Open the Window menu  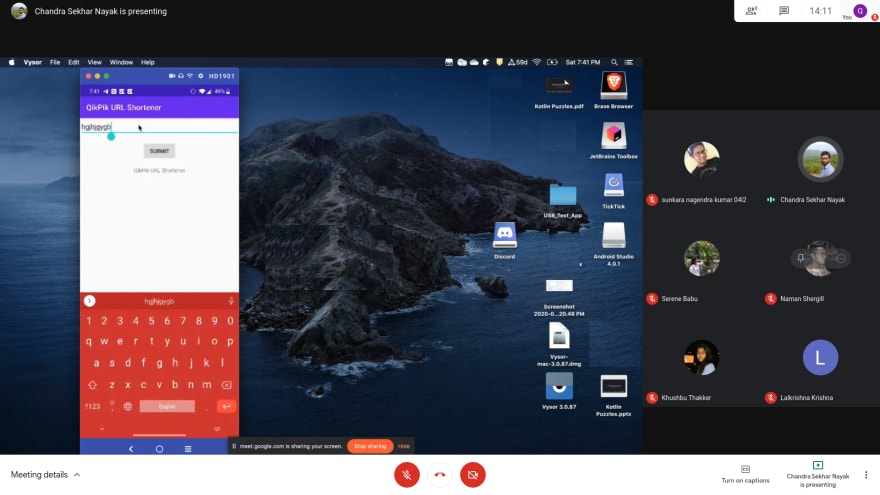(121, 62)
